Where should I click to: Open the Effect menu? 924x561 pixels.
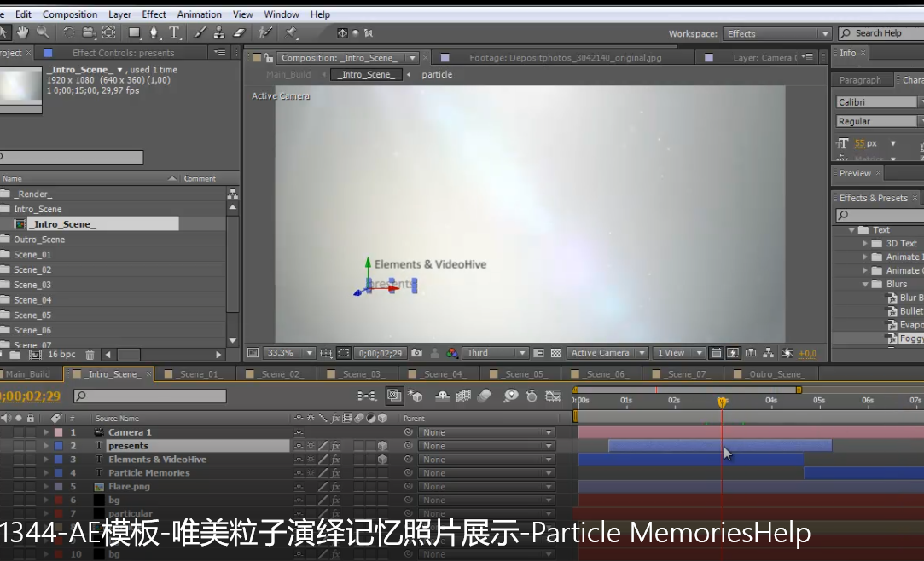tap(154, 14)
